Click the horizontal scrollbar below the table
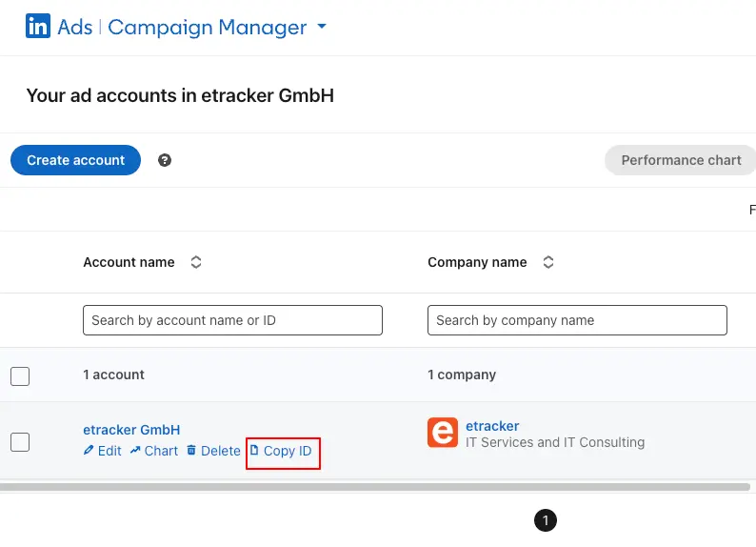This screenshot has width=756, height=547. 375,487
